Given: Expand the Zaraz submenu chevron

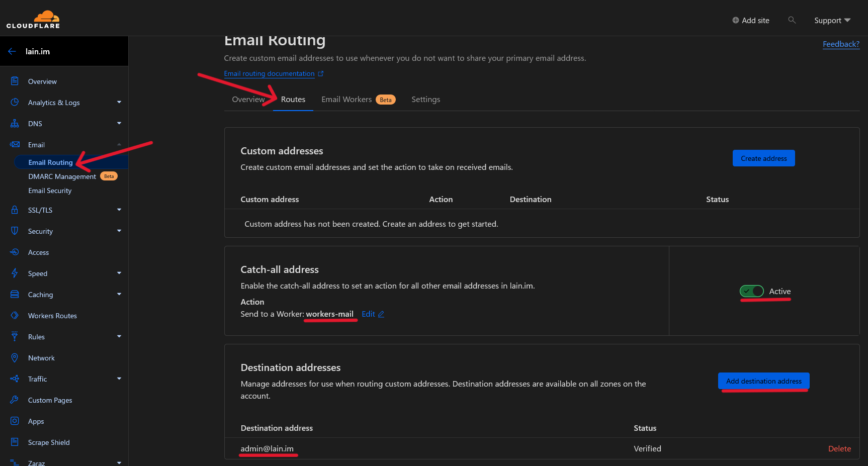Looking at the screenshot, I should pos(119,462).
